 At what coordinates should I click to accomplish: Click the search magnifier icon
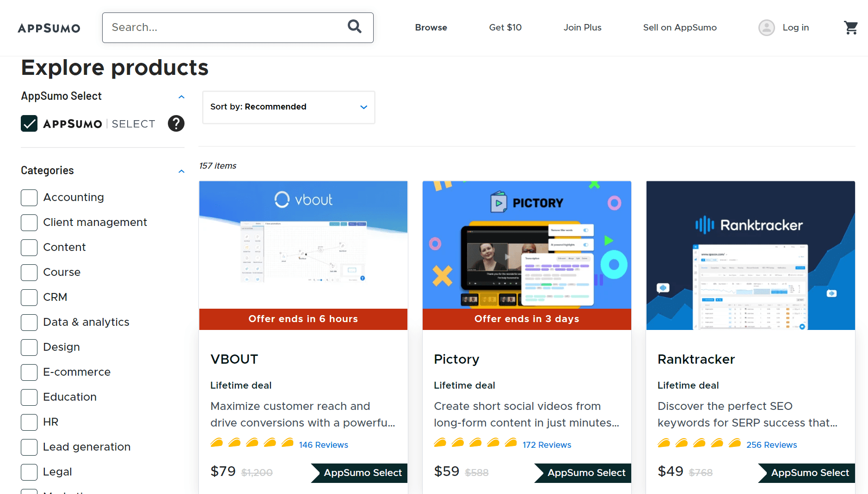[x=355, y=27]
